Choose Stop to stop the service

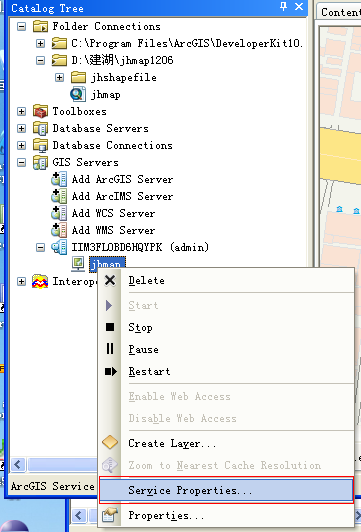click(x=226, y=327)
